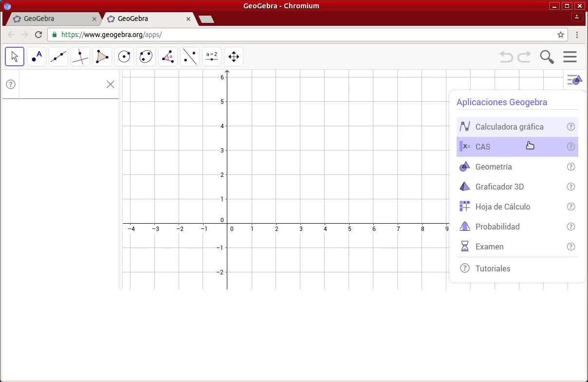Screen dimensions: 588x382
Task: Open Calculadora gráfica app
Action: (x=517, y=127)
